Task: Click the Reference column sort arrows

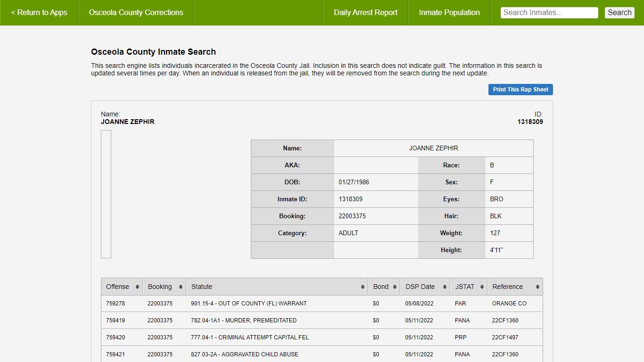Action: coord(537,287)
